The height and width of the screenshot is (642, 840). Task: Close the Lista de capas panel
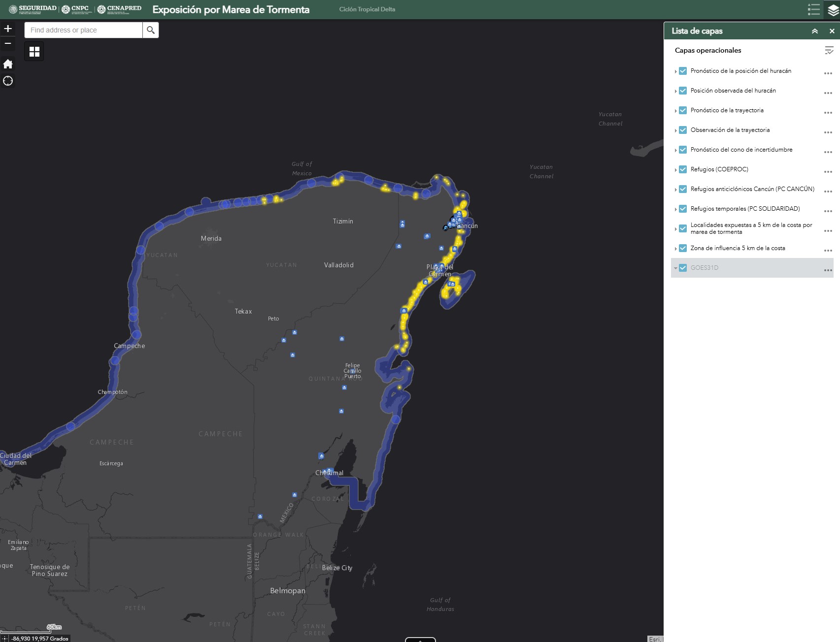832,31
